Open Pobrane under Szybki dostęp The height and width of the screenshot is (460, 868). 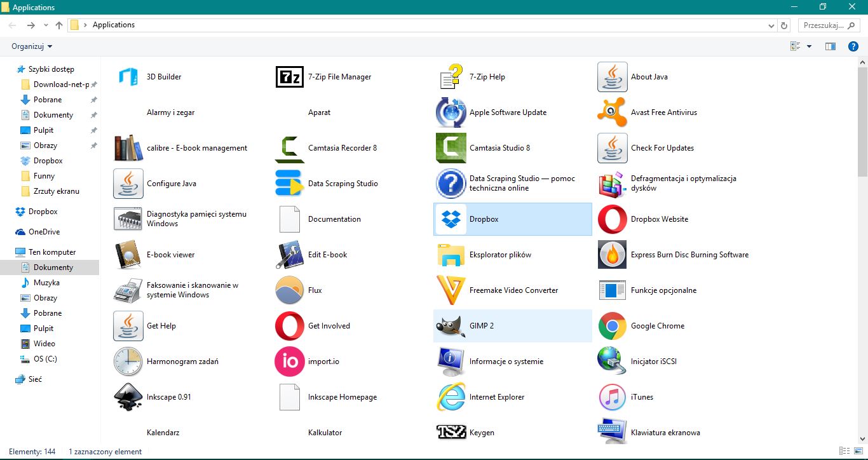48,100
